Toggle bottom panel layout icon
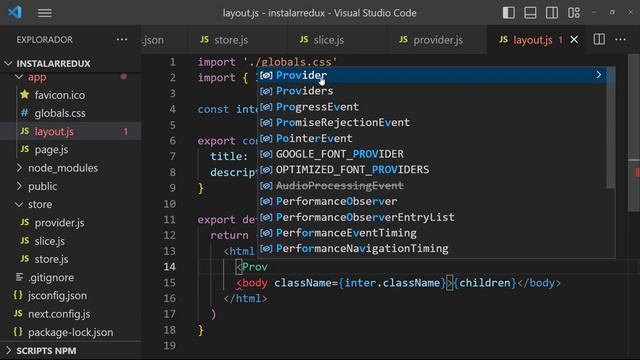The width and height of the screenshot is (640, 360). (x=530, y=13)
